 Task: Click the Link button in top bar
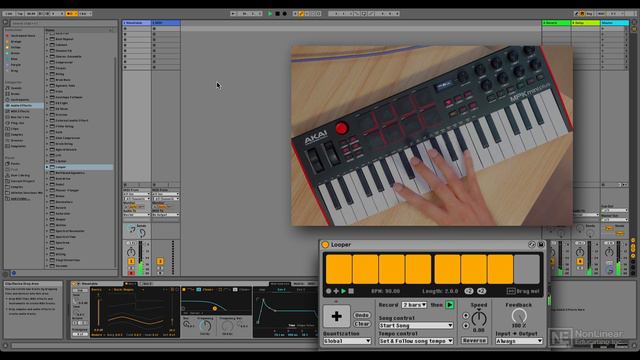point(9,13)
